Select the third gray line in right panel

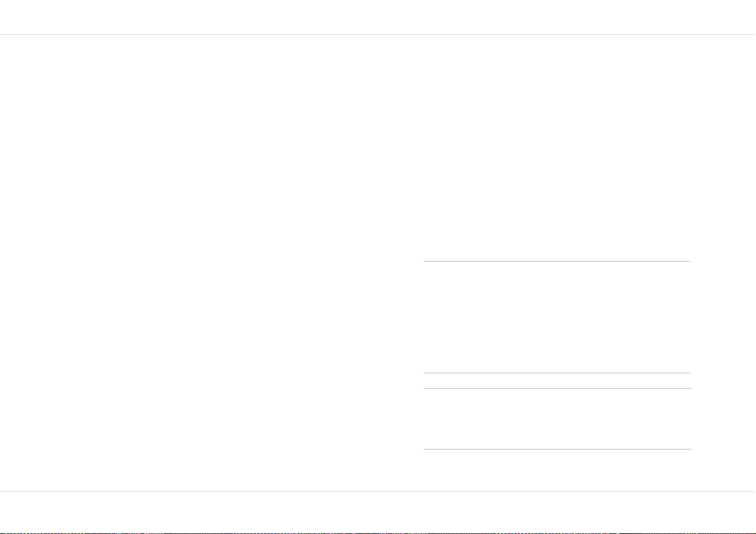(557, 389)
